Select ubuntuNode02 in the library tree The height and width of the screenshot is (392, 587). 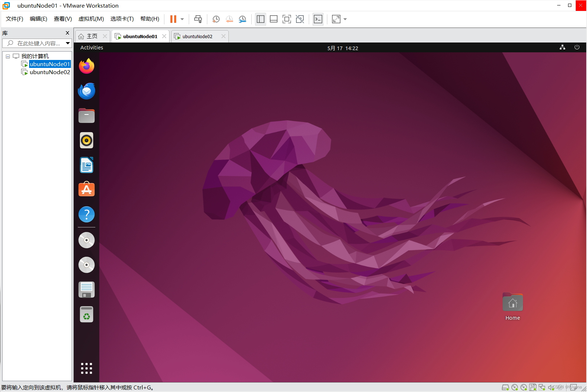pos(50,72)
